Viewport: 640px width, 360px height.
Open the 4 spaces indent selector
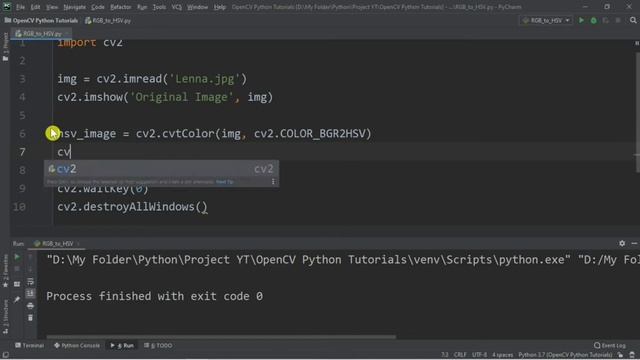coord(502,355)
